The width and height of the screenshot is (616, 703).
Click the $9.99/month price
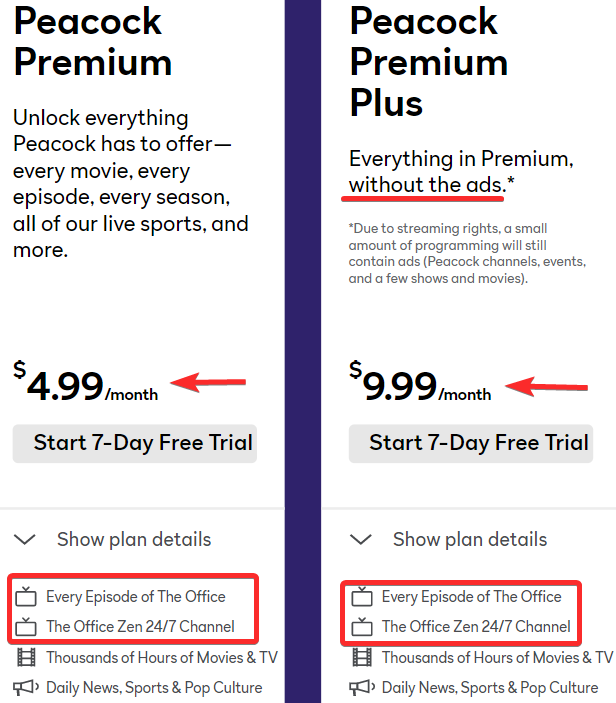[x=421, y=385]
